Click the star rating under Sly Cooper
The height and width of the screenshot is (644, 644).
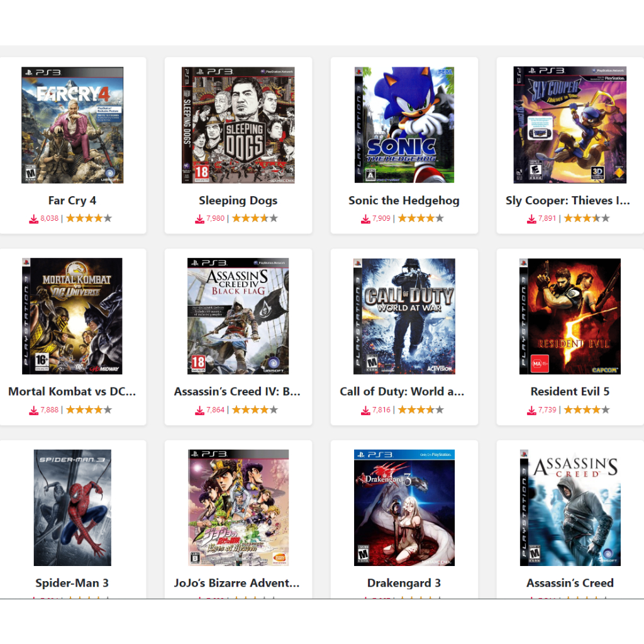click(587, 218)
